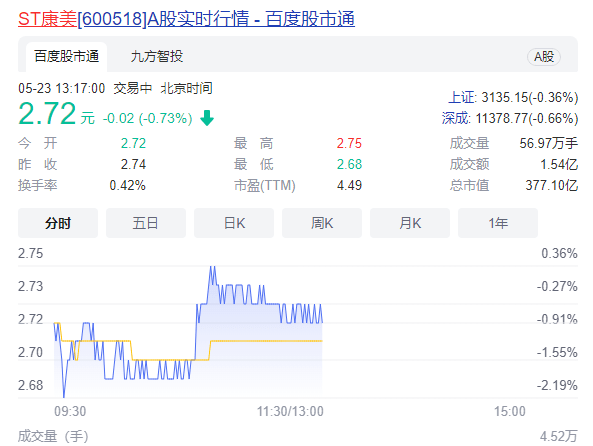Select the 周K chart tab
The image size is (593, 446).
pyautogui.click(x=322, y=223)
